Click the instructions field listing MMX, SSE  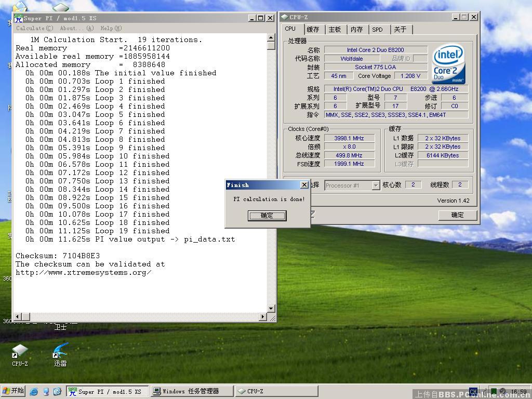point(396,115)
